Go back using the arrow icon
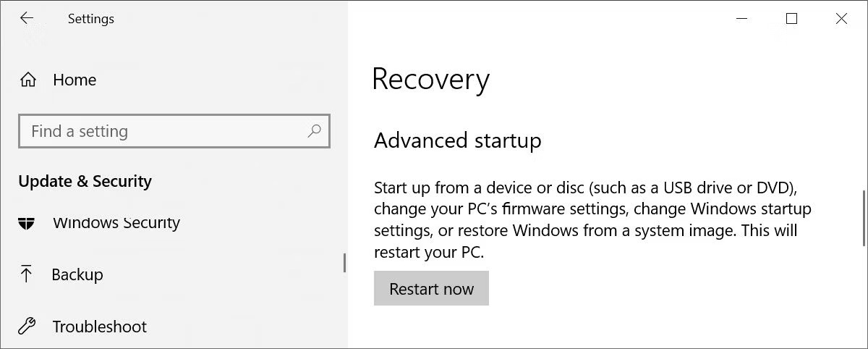 point(27,19)
